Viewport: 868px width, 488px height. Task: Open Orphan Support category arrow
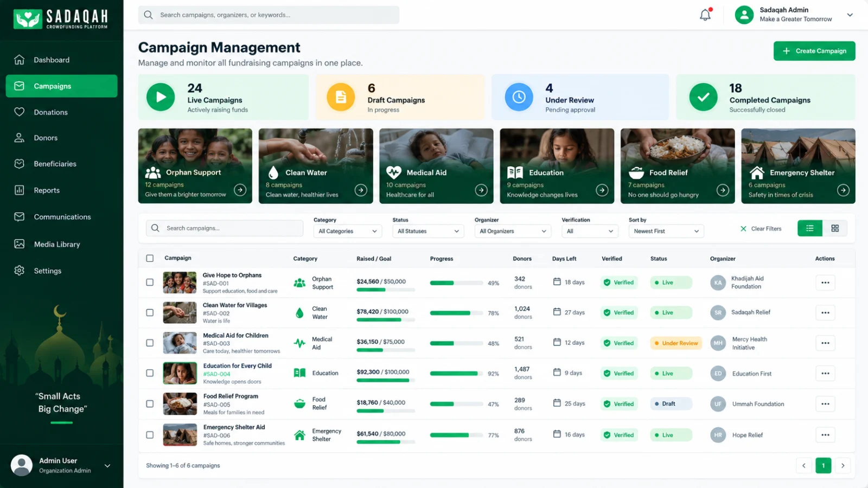click(240, 190)
